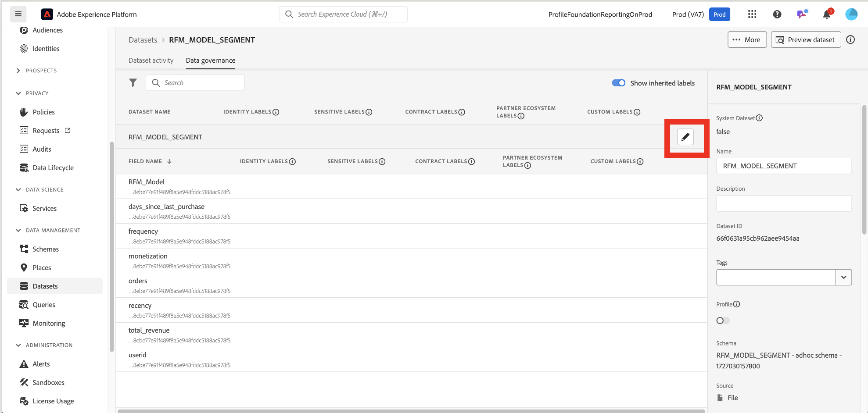Enable the Profile toggle switch
The width and height of the screenshot is (868, 413).
pyautogui.click(x=723, y=320)
